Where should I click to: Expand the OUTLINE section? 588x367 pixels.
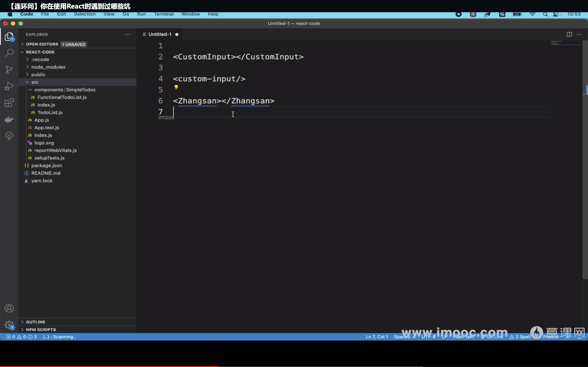(36, 322)
